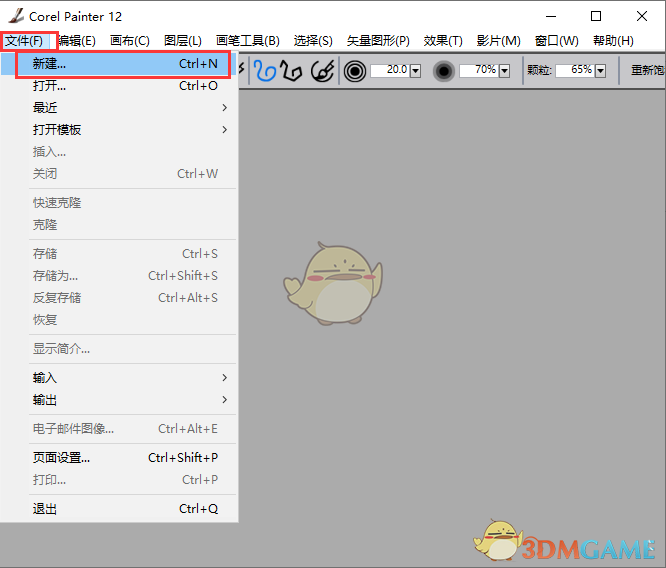
Task: Open the 窗口(W) menu
Action: [x=556, y=41]
